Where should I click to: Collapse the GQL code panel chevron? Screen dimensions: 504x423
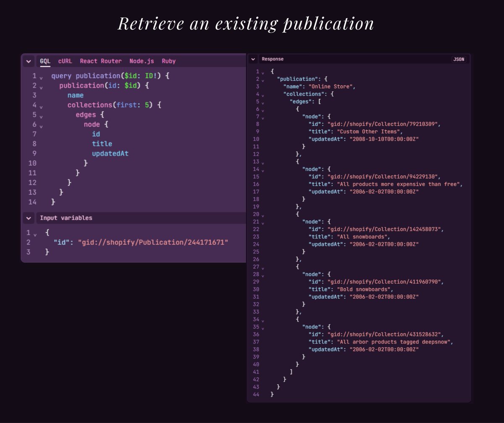28,61
